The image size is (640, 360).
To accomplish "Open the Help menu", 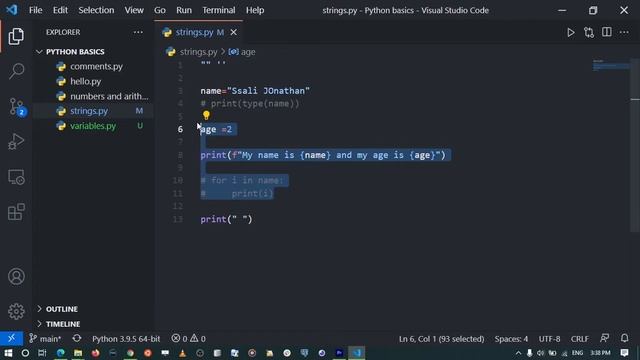I will [255, 10].
